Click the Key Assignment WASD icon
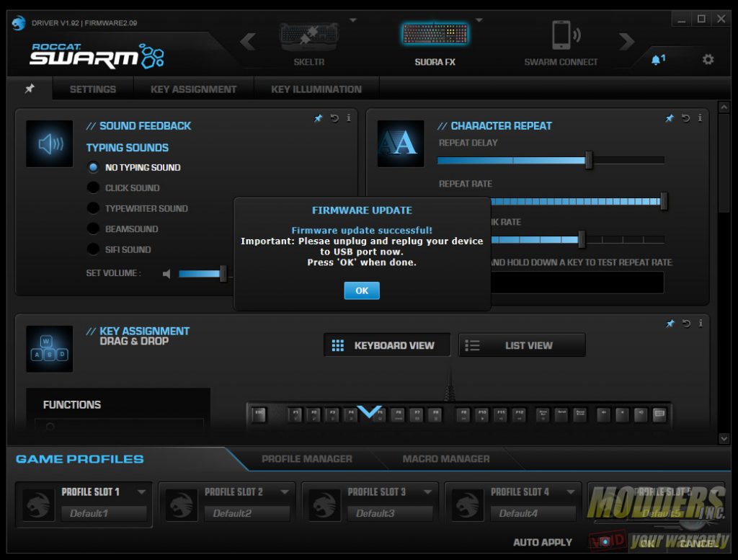Viewport: 738px width, 560px height. tap(50, 349)
